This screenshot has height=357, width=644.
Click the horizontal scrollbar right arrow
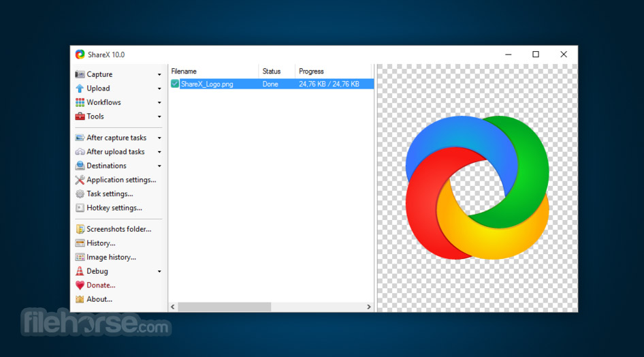click(369, 307)
